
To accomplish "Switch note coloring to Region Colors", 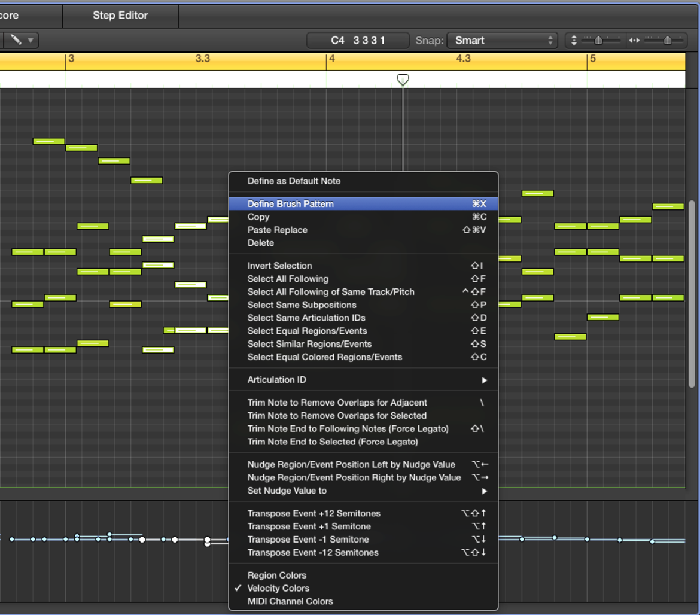I will click(x=363, y=576).
